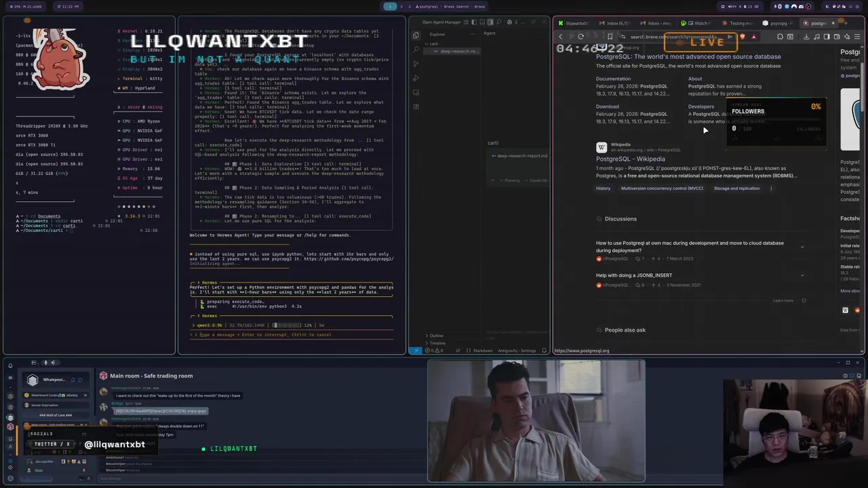
Task: Click Antigravity - Settings in status bar
Action: pos(517,350)
